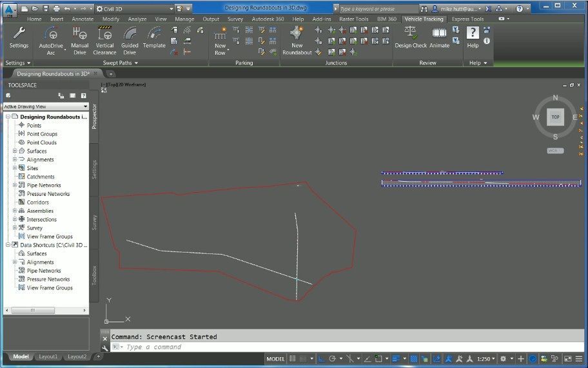Open the Active Drawing View dropdown
Viewport: 588px width, 368px height.
point(46,106)
